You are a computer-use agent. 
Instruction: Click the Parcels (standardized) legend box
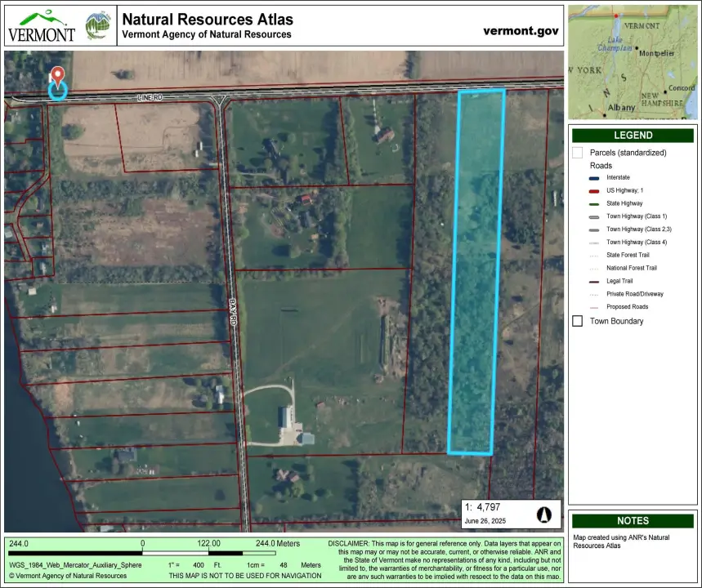tap(578, 153)
